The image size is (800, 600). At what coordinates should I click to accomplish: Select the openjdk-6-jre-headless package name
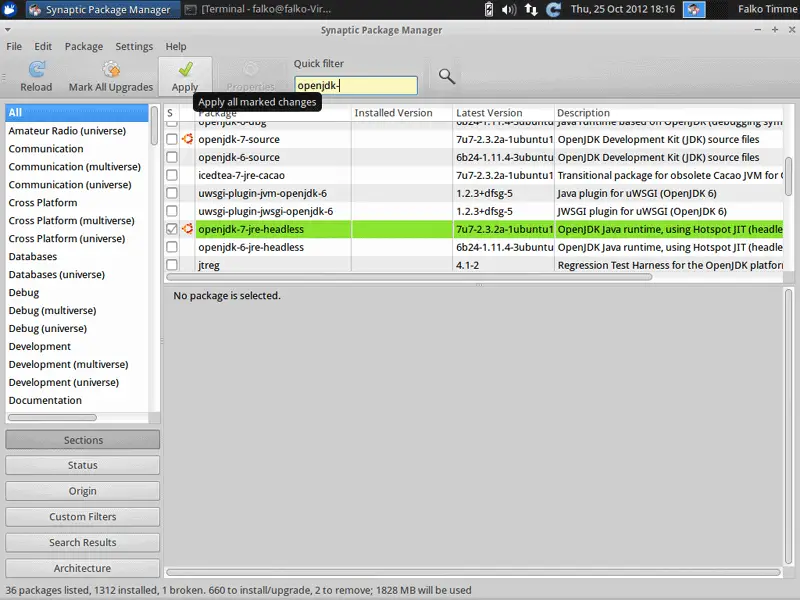[251, 247]
